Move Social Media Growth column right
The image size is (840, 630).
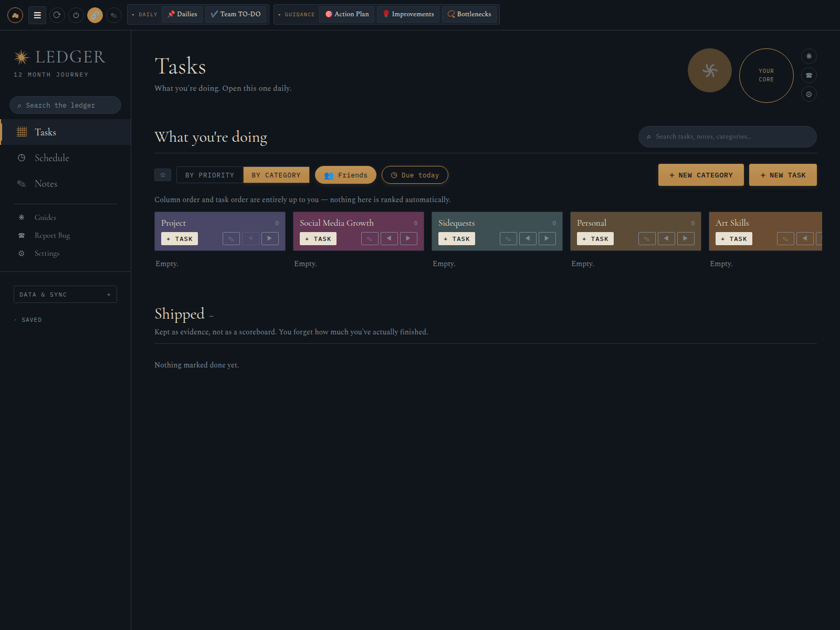(408, 239)
